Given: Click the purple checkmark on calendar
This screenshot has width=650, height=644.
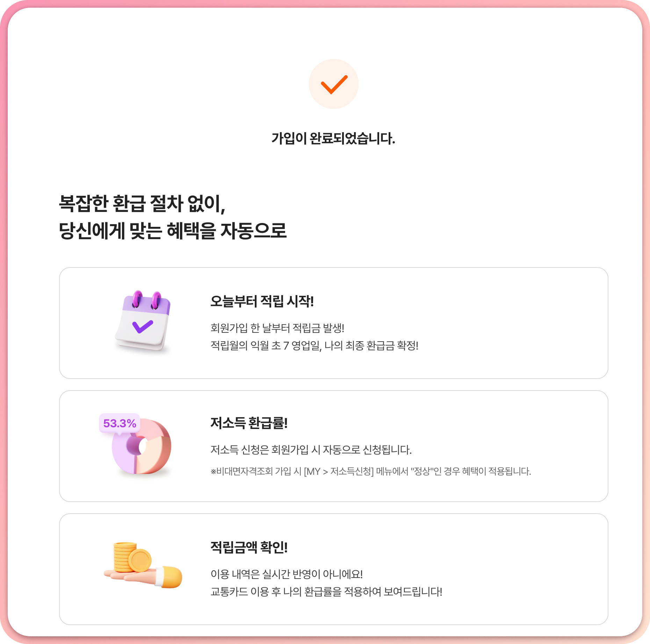Looking at the screenshot, I should click(x=143, y=327).
